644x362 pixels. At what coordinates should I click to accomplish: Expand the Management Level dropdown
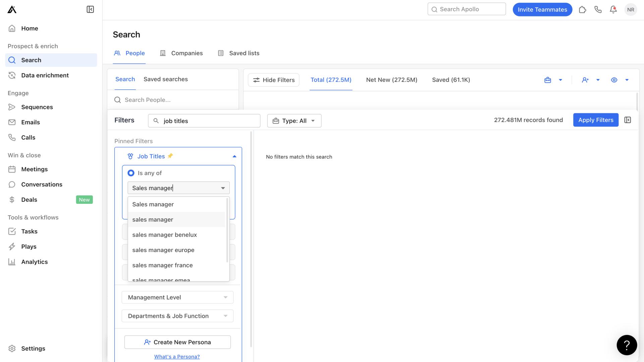177,297
